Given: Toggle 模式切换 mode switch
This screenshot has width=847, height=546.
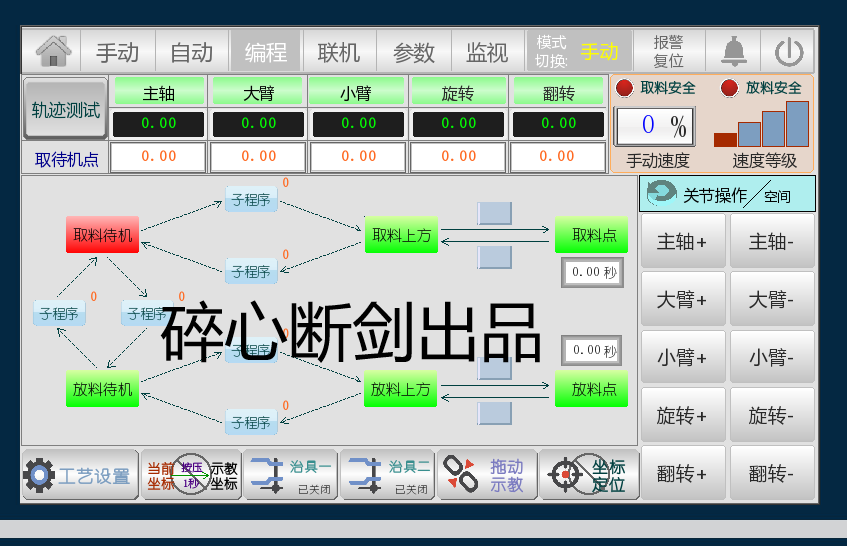Looking at the screenshot, I should (579, 51).
